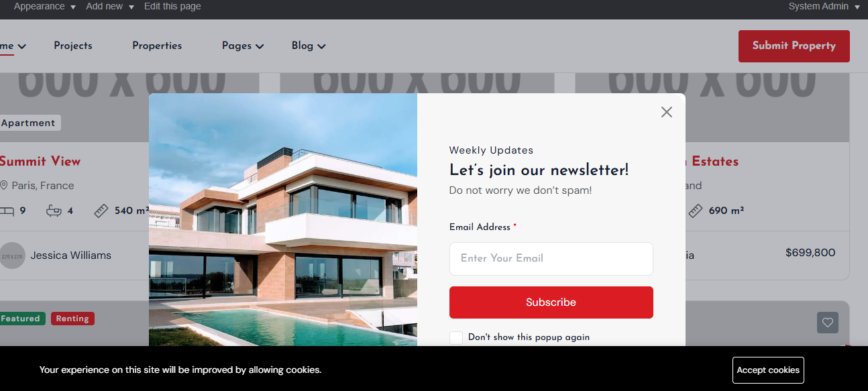Focus the Enter Your Email field
The height and width of the screenshot is (391, 868).
[551, 259]
